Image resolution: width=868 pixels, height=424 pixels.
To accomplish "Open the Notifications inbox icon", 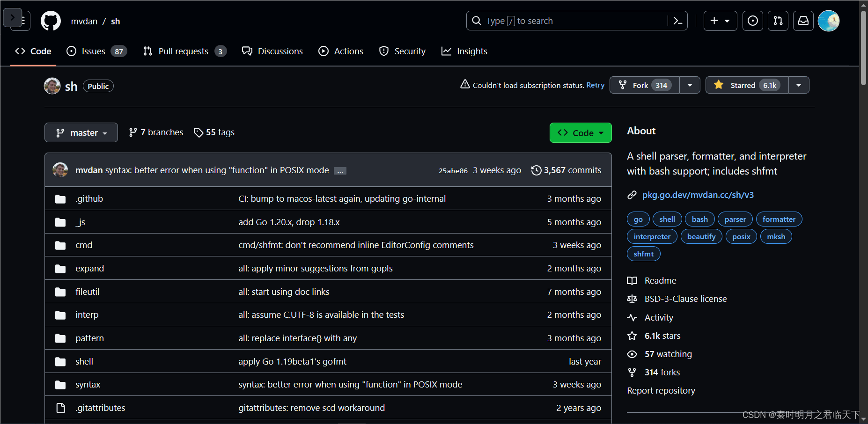I will pyautogui.click(x=803, y=21).
